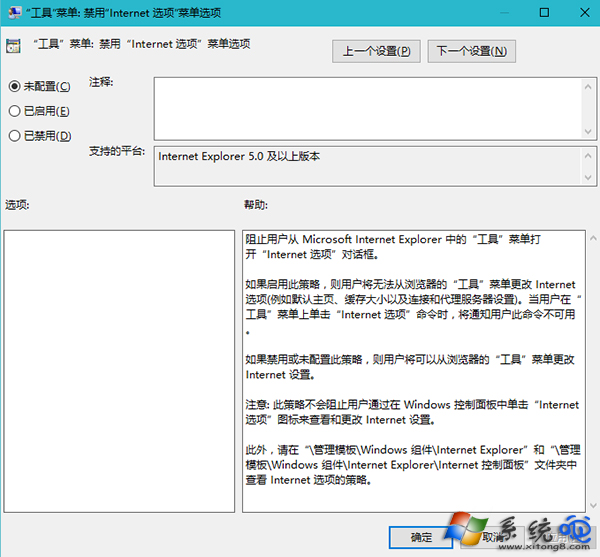Click the help paragraph starting with 如果禁用或未配置
The height and width of the screenshot is (557, 600).
(410, 367)
